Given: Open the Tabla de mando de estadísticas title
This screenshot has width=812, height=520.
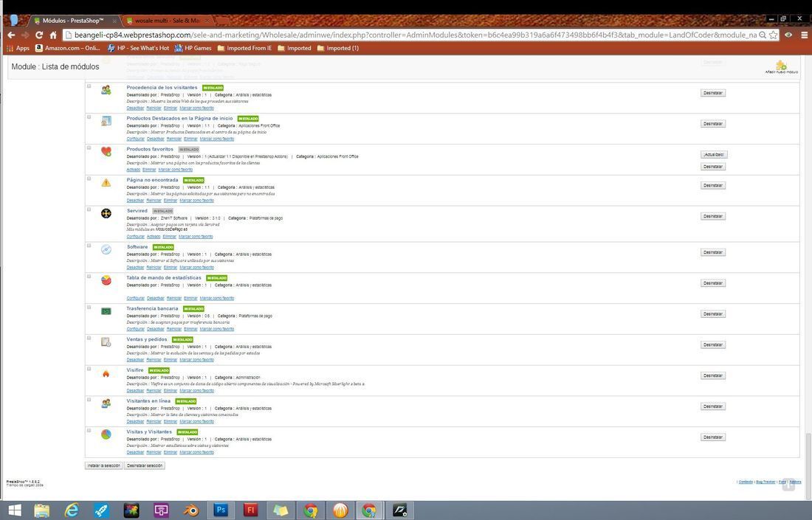Looking at the screenshot, I should coord(164,278).
